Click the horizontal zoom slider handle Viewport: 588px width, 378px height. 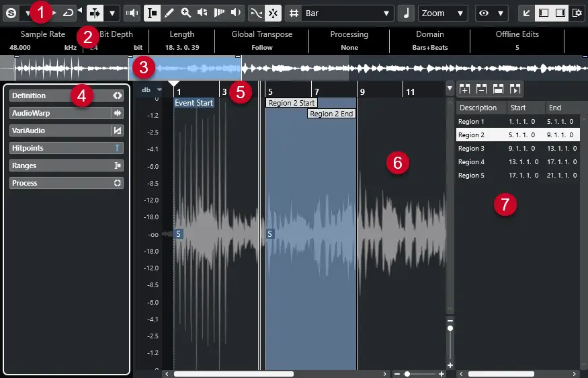407,374
